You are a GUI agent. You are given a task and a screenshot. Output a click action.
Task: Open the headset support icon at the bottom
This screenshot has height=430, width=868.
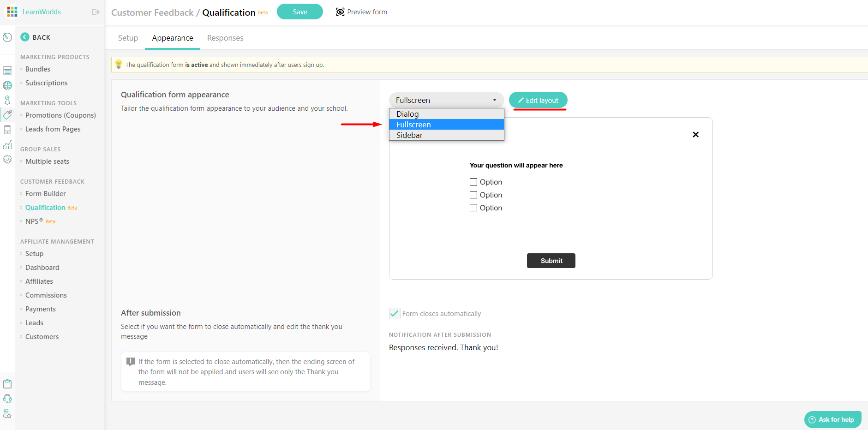click(x=7, y=399)
